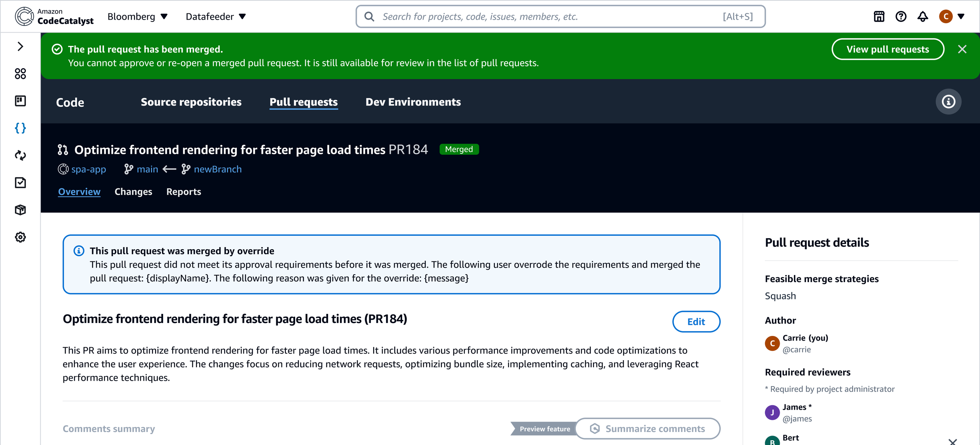Viewport: 980px width, 445px height.
Task: Expand the Datafeeder project dropdown
Action: (x=216, y=16)
